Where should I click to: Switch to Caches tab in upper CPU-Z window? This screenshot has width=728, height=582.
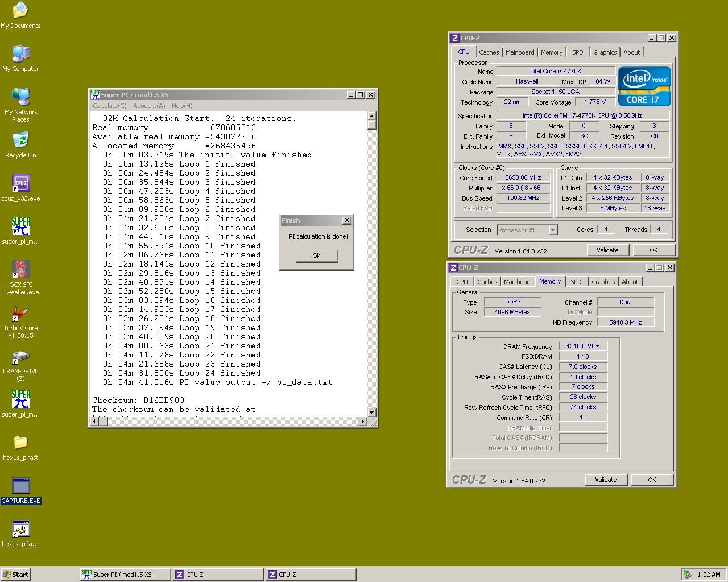pos(489,52)
